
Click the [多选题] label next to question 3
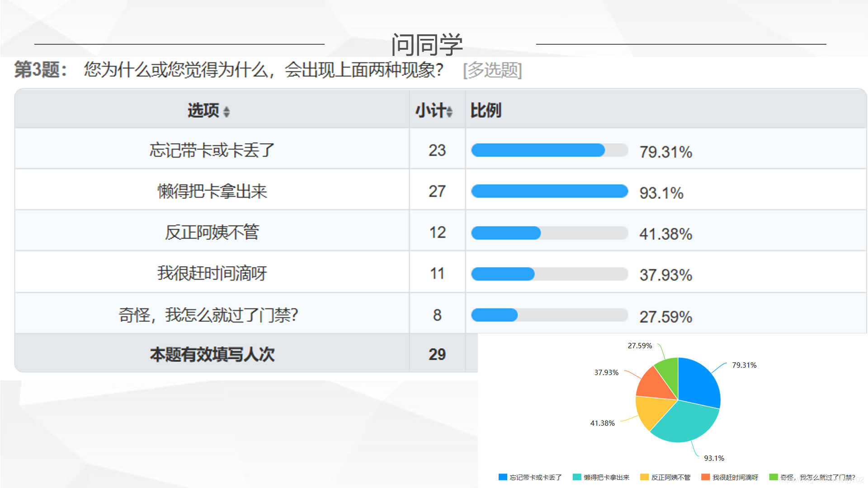[492, 70]
